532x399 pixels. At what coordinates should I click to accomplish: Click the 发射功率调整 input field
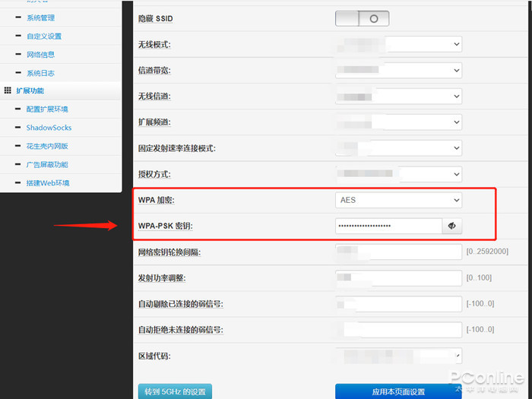coord(398,278)
